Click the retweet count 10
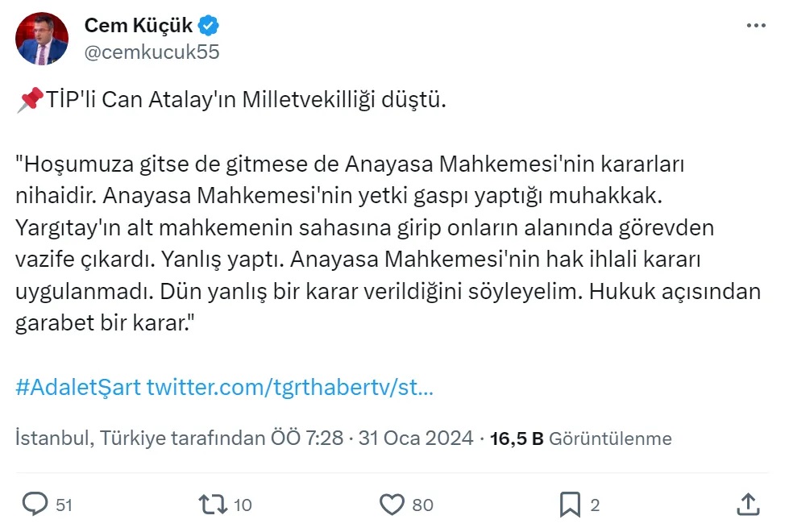This screenshot has width=789, height=532. [243, 505]
